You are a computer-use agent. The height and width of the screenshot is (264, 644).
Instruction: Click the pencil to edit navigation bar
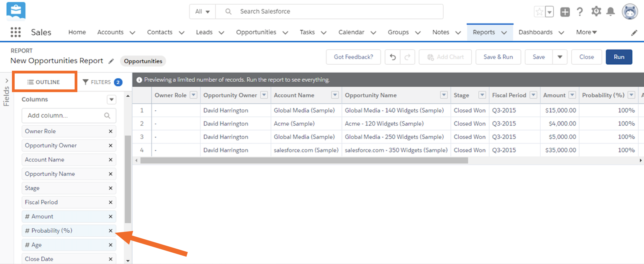tap(634, 33)
